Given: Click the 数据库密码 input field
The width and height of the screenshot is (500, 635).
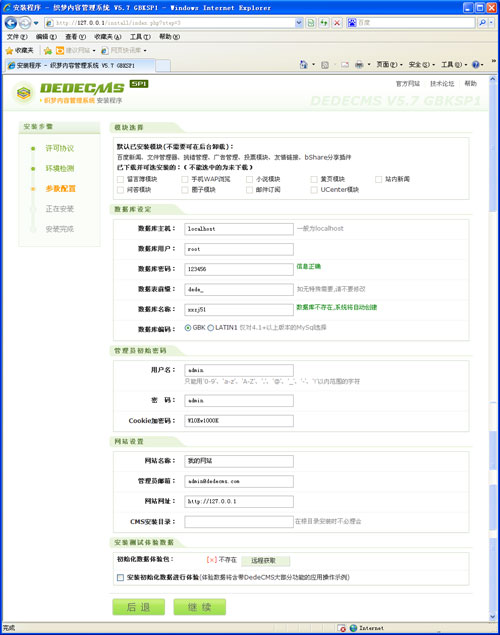Looking at the screenshot, I should [x=239, y=269].
